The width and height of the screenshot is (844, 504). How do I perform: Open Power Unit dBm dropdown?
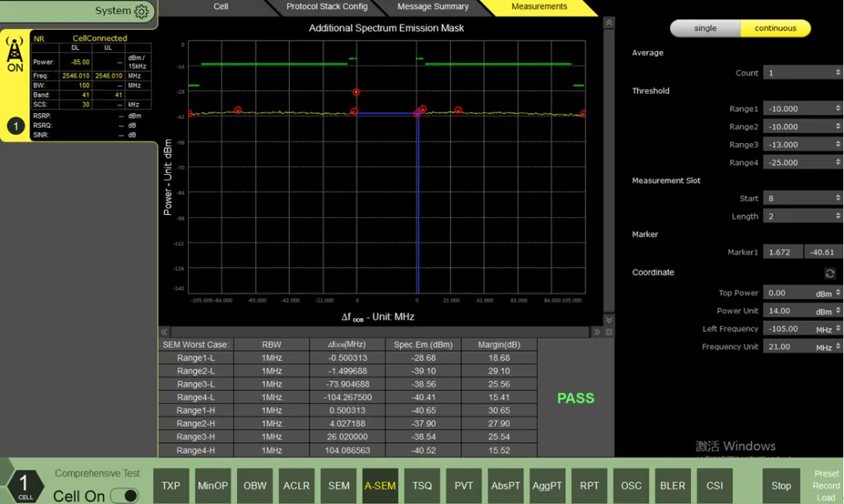[x=828, y=311]
